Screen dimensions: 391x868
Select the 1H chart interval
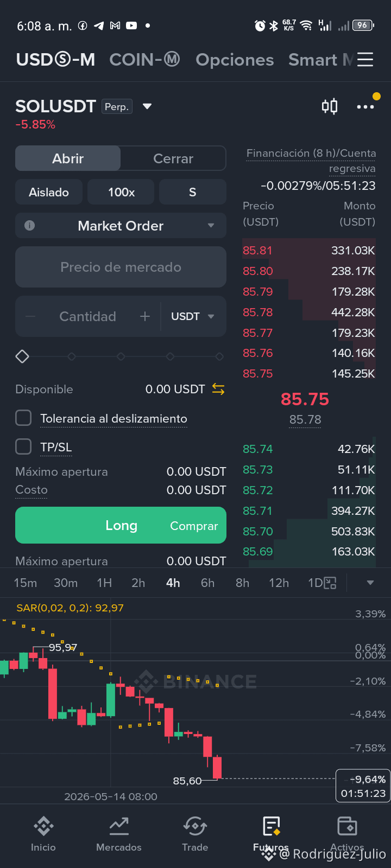pyautogui.click(x=104, y=583)
